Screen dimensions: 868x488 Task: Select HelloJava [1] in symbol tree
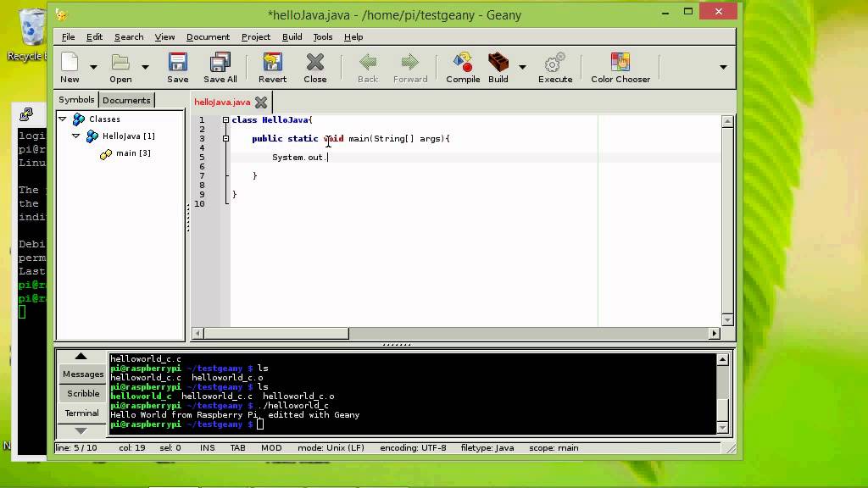pos(129,136)
